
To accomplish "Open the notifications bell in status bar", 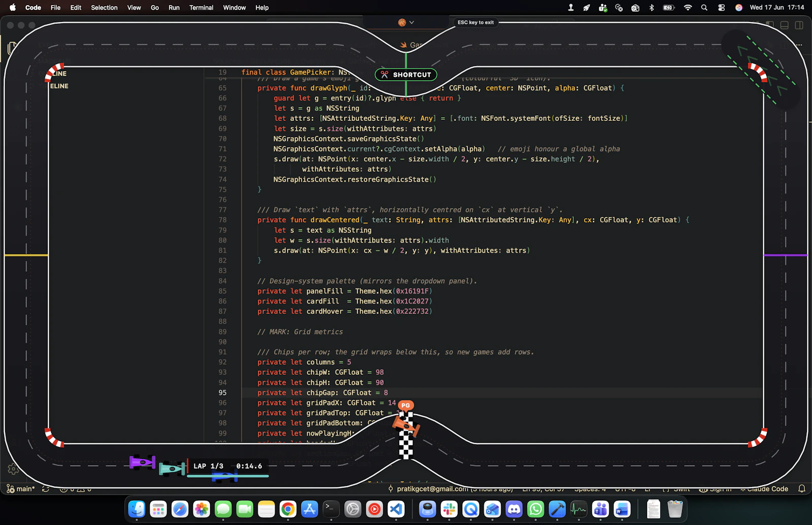I will (x=802, y=489).
